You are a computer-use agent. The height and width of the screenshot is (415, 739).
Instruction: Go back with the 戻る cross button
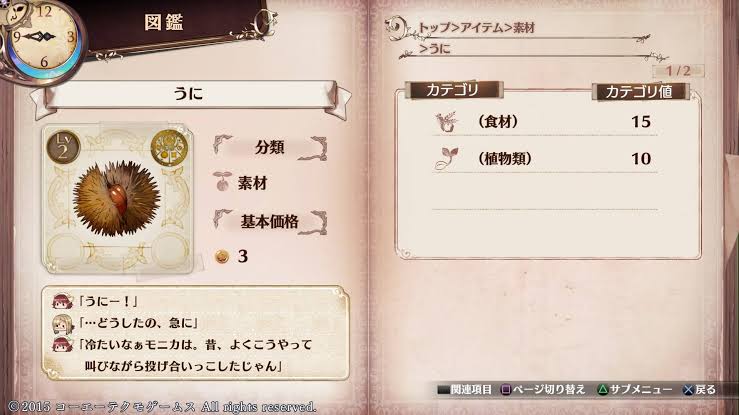[x=699, y=390]
